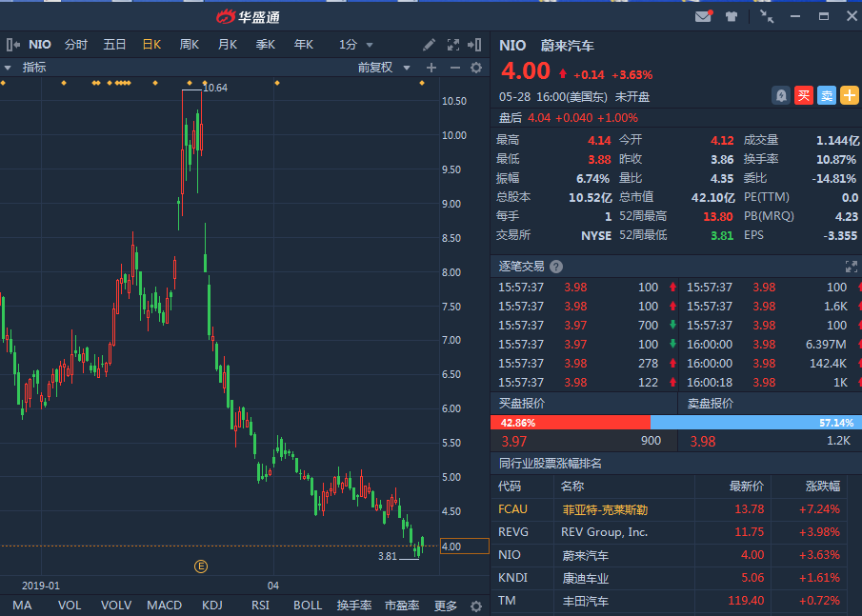The image size is (862, 616).
Task: Open chart settings gear beside zoom controls
Action: (476, 68)
